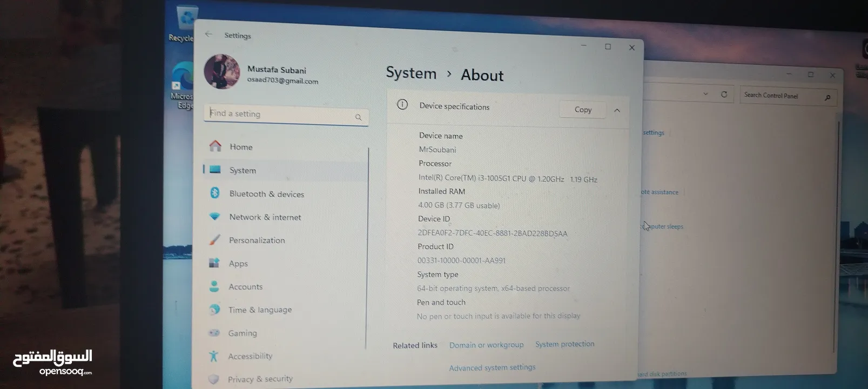Click the settings link in Control Panel window

tap(654, 132)
